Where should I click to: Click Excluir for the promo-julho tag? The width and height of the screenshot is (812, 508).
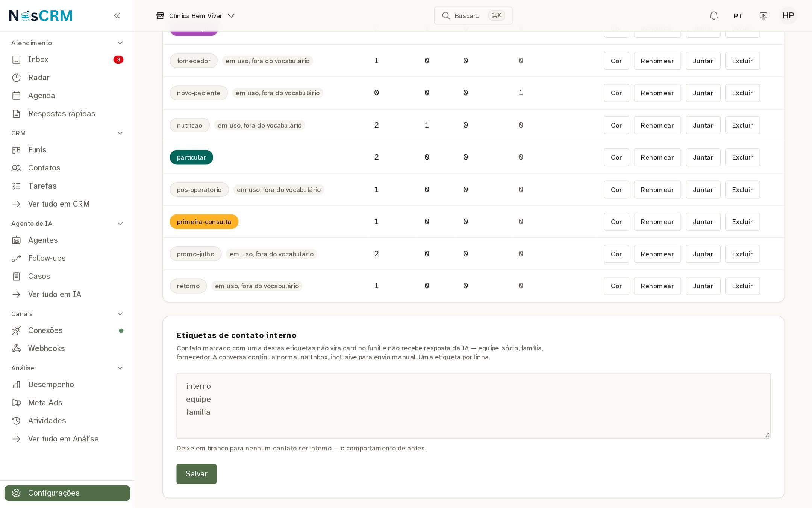(742, 254)
